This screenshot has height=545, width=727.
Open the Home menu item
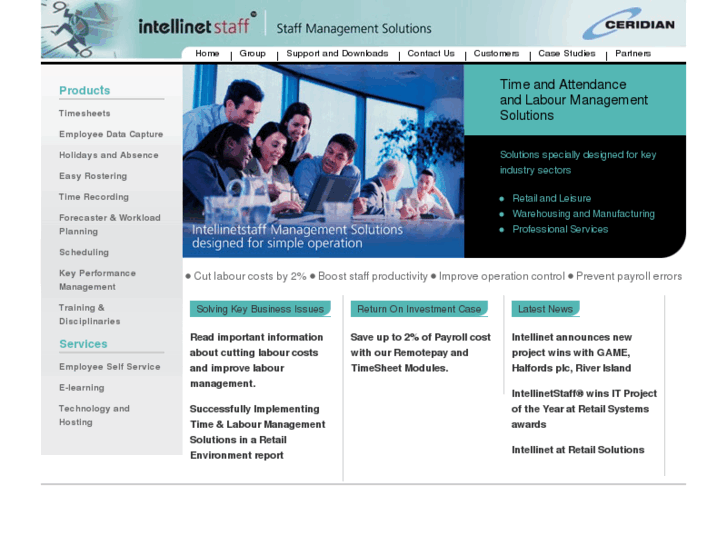[207, 54]
